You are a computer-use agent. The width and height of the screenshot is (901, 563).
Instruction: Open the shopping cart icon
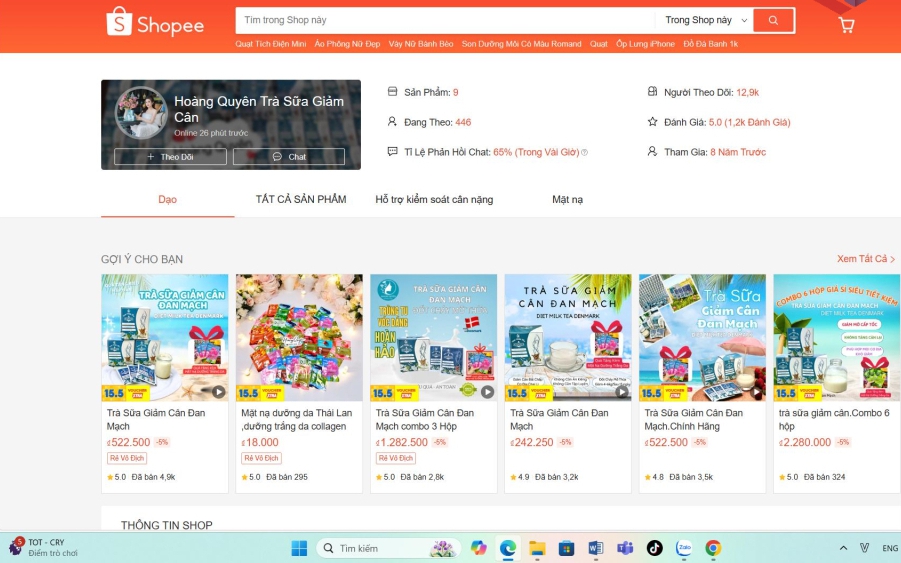(x=846, y=24)
